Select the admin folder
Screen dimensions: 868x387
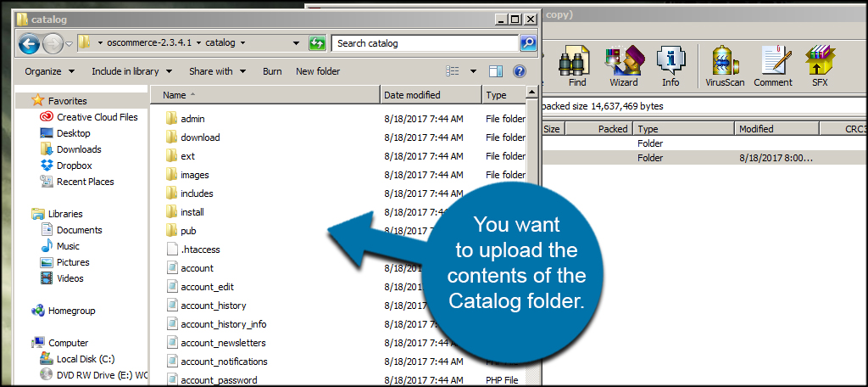pyautogui.click(x=185, y=119)
